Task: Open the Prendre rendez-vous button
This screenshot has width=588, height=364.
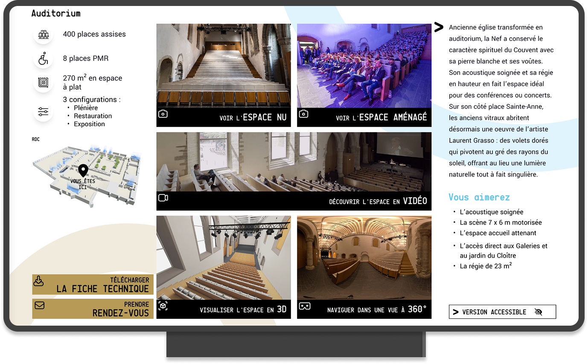Action: [93, 309]
